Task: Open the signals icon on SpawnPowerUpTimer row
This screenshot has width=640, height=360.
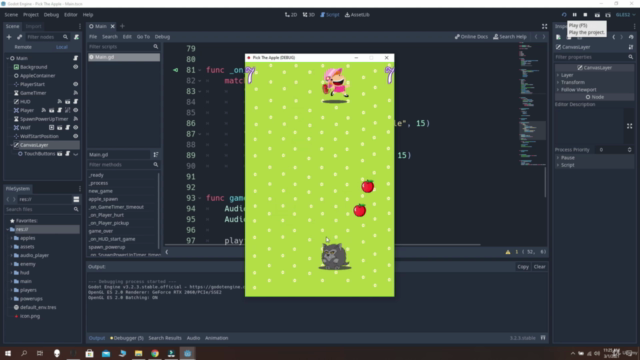Action: (76, 119)
